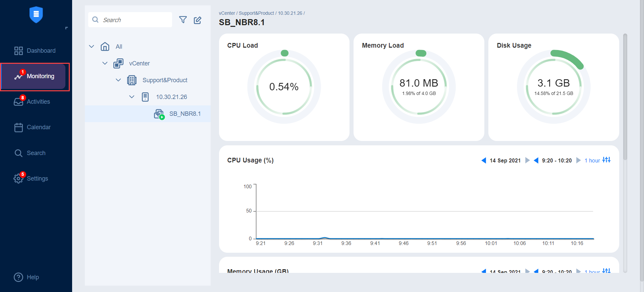Screen dimensions: 644x292
Task: Select SB_NBR8.1 virtual machine in tree
Action: coord(185,114)
